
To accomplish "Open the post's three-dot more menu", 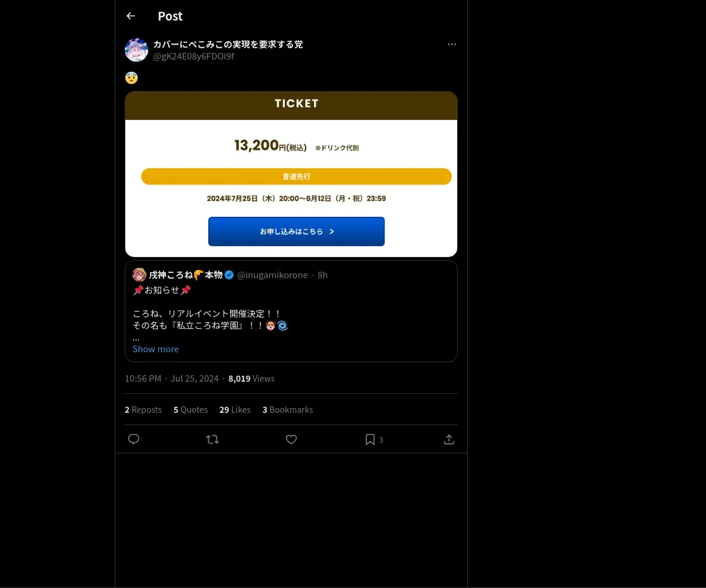I will click(x=452, y=45).
